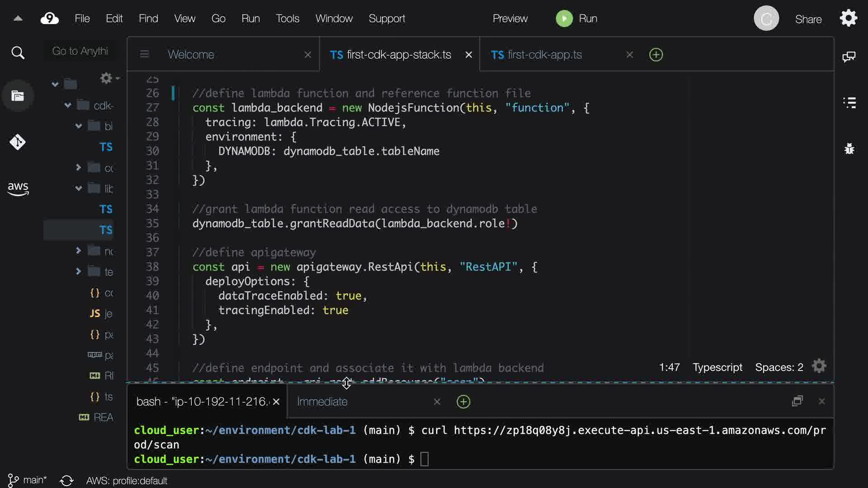Open the Debugger bug icon panel

[849, 148]
